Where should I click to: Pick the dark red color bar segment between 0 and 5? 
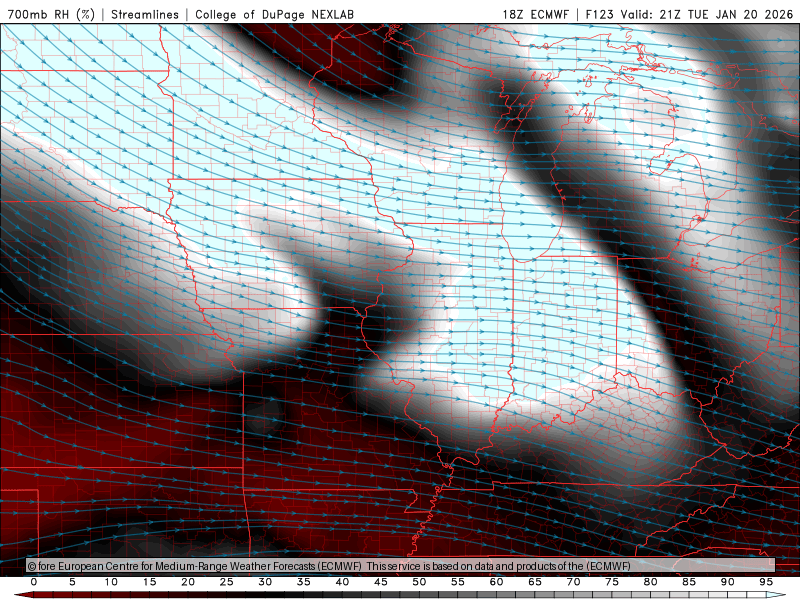click(x=53, y=595)
